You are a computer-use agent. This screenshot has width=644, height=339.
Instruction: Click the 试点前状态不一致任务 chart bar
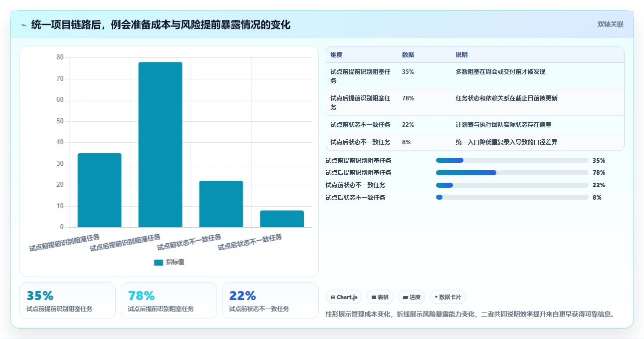[x=221, y=204]
